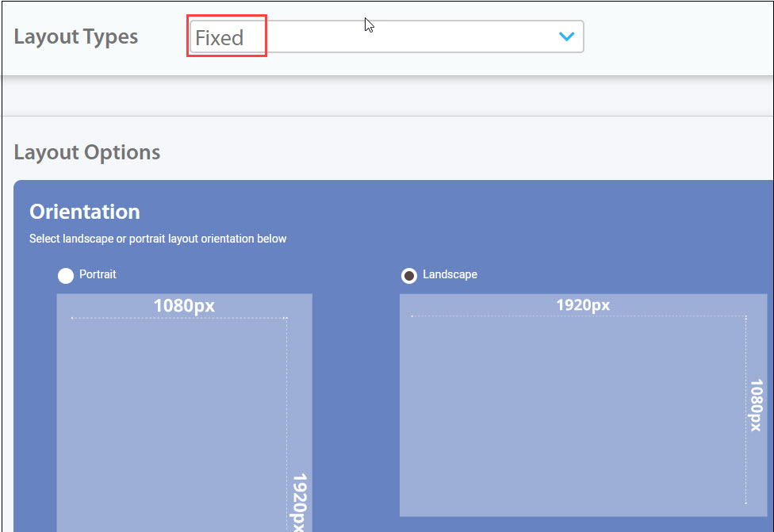Click the Layout Types label text
The image size is (774, 532).
click(x=75, y=36)
